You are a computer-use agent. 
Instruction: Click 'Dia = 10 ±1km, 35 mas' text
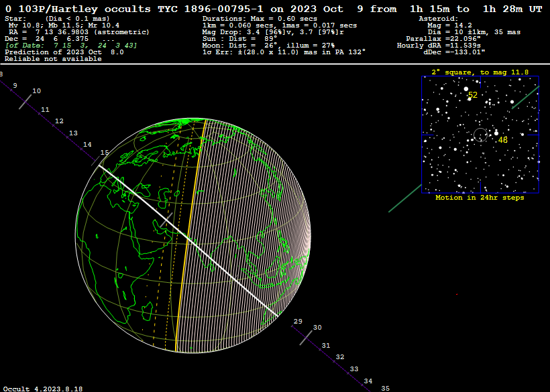474,32
